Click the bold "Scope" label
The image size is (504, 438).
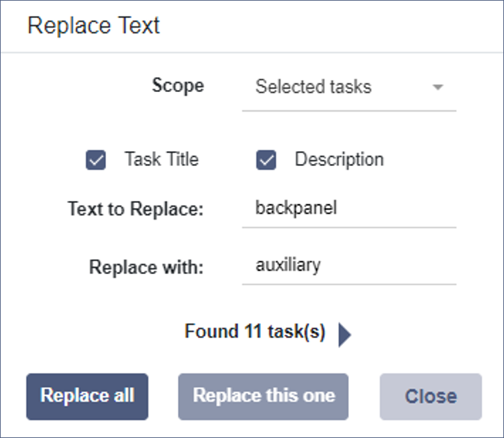pos(178,86)
